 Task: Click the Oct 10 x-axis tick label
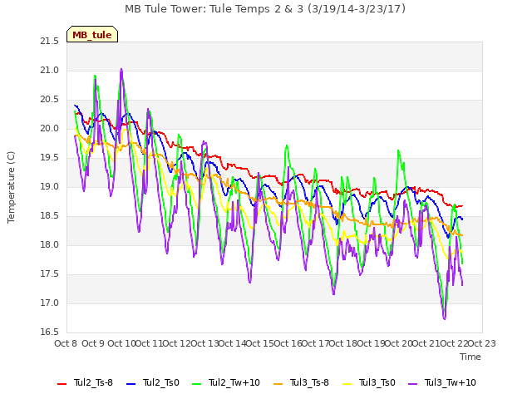(121, 343)
